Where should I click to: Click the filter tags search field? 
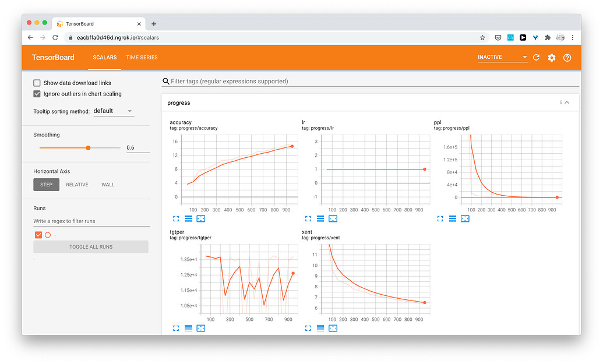291,81
